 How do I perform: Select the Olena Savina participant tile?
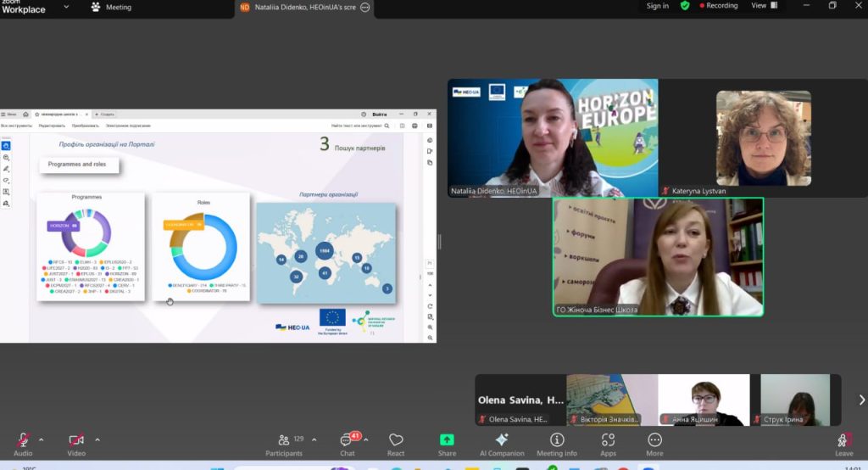pyautogui.click(x=520, y=400)
